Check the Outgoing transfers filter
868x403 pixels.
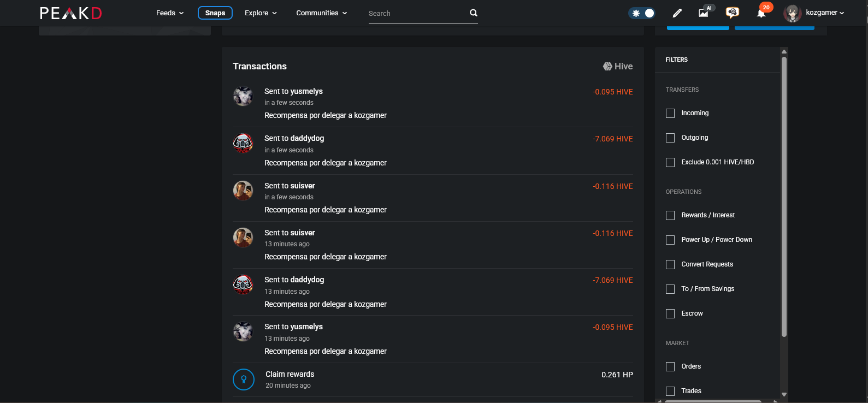click(x=670, y=138)
